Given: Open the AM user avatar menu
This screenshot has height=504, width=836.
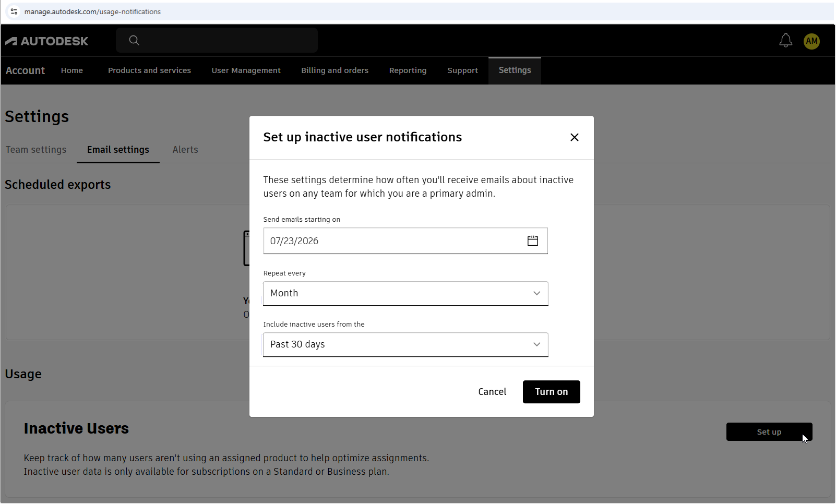Looking at the screenshot, I should [811, 41].
